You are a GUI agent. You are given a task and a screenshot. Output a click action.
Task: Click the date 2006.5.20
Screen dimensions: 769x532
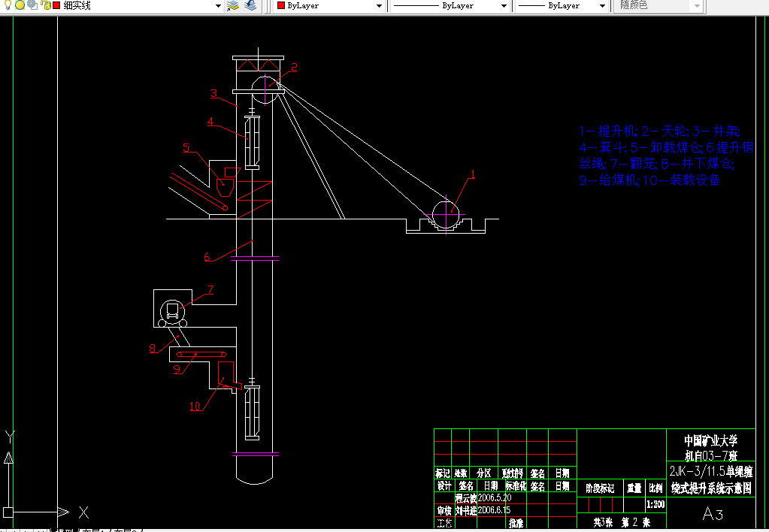point(495,497)
